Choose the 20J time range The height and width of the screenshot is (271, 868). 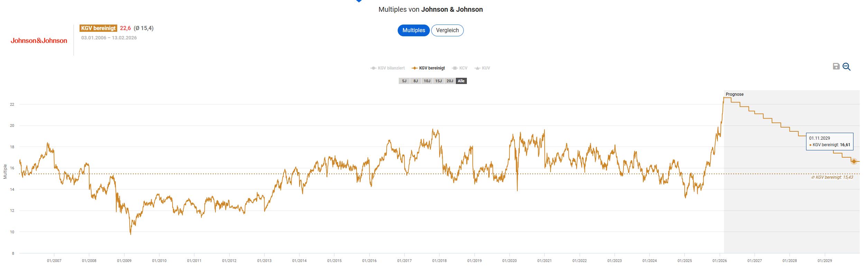(x=450, y=81)
